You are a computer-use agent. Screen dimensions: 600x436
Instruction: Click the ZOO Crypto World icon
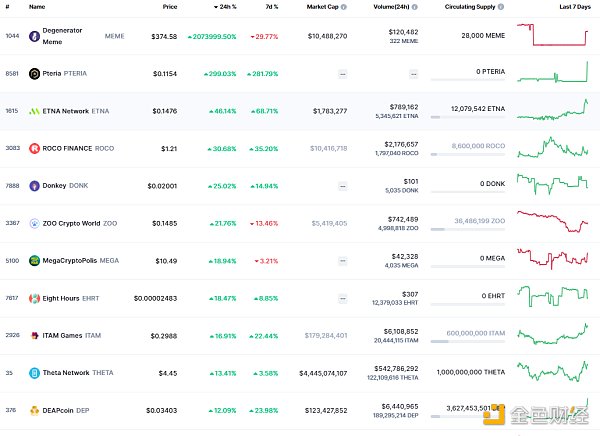click(34, 223)
